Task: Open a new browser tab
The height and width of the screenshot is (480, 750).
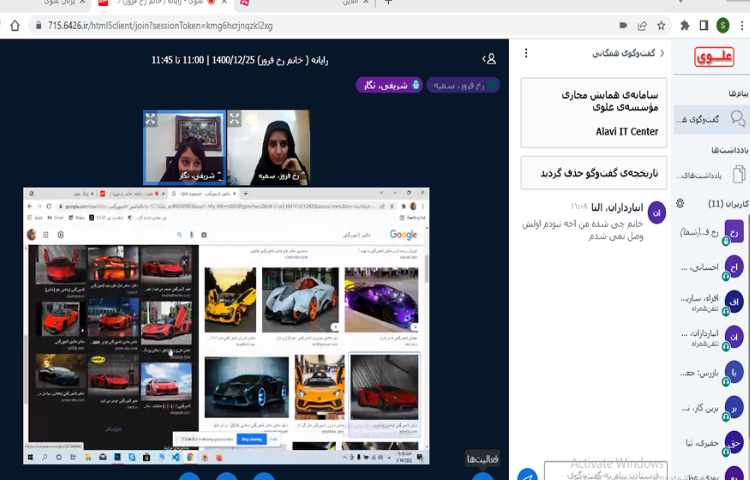Action: [388, 3]
